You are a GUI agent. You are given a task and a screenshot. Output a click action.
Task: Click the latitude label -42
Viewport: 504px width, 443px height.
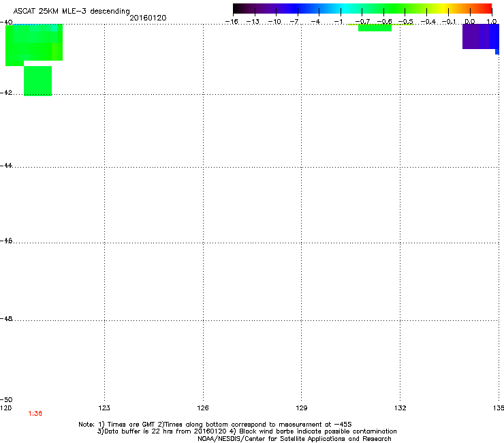tap(6, 93)
